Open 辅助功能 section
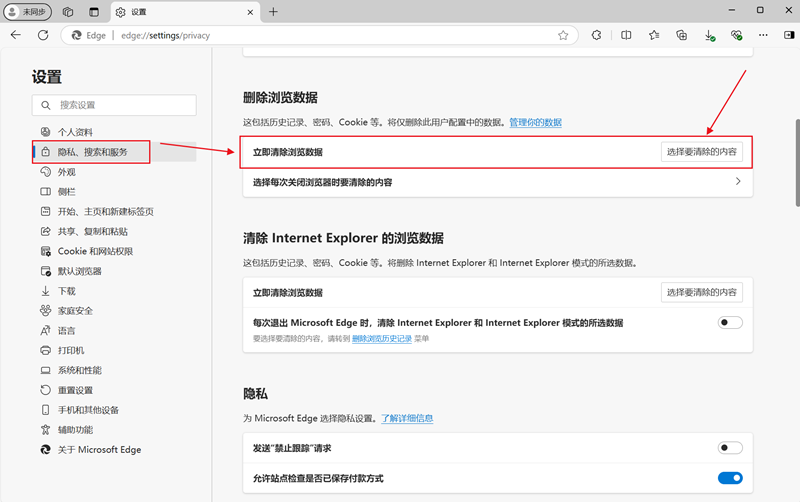The image size is (800, 502). tap(114, 430)
